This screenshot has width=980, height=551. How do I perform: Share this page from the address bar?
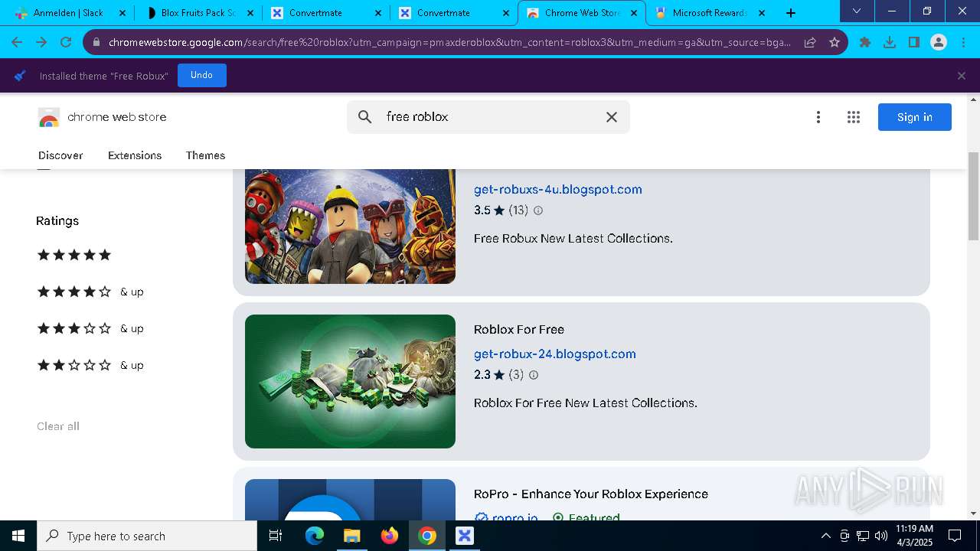[810, 42]
